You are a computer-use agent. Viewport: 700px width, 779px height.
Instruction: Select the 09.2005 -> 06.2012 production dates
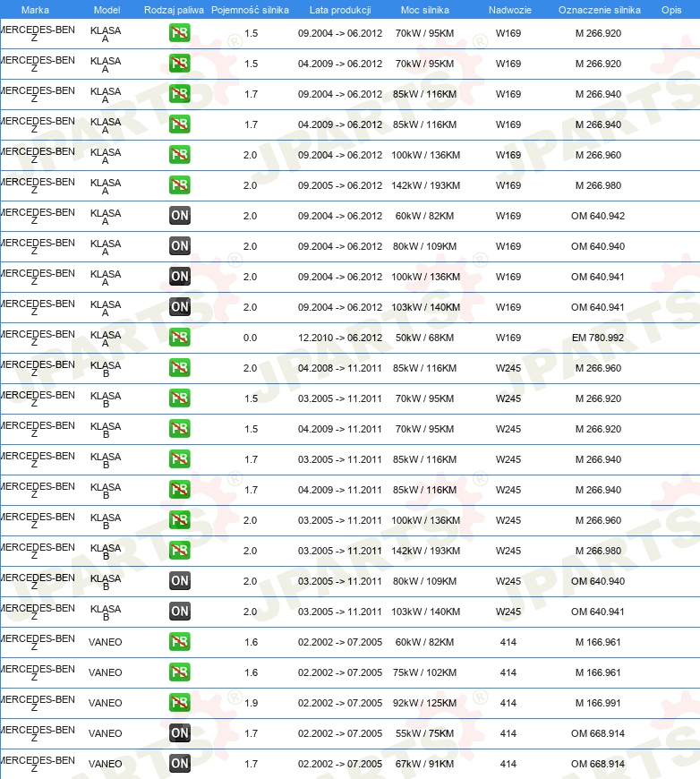pyautogui.click(x=340, y=186)
